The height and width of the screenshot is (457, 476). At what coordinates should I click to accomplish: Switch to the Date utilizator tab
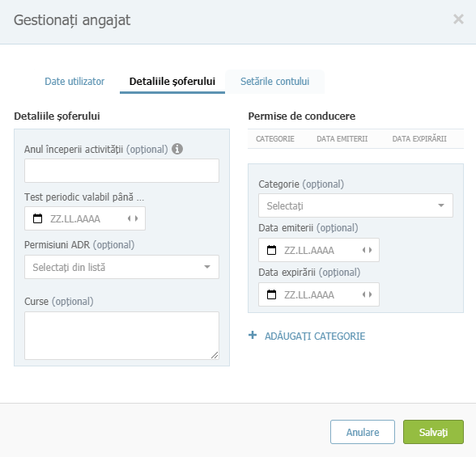pyautogui.click(x=74, y=81)
